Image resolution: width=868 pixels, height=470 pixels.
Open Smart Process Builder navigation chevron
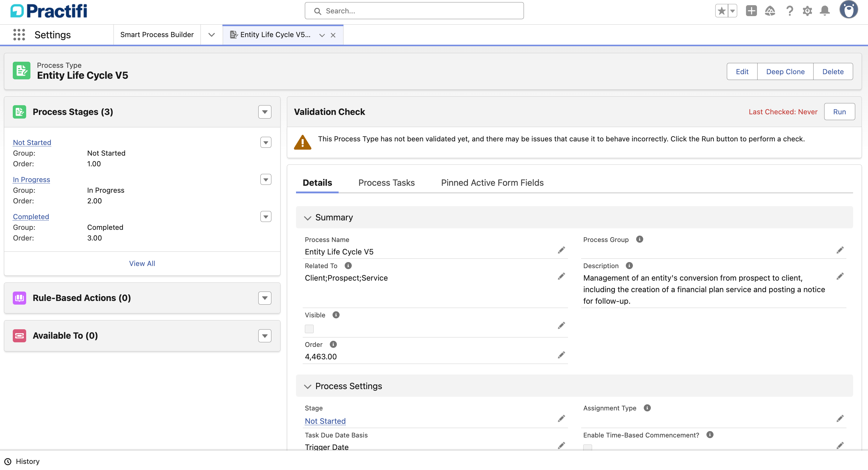click(x=212, y=35)
